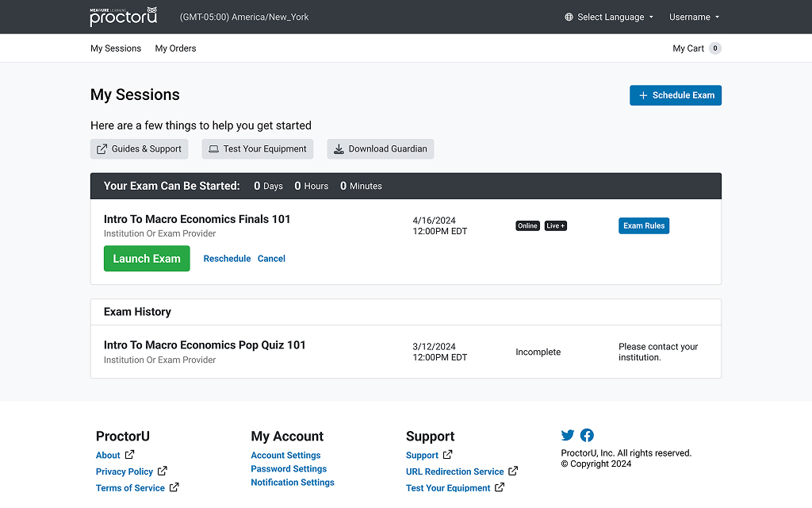Open Guides & Support

(x=140, y=148)
